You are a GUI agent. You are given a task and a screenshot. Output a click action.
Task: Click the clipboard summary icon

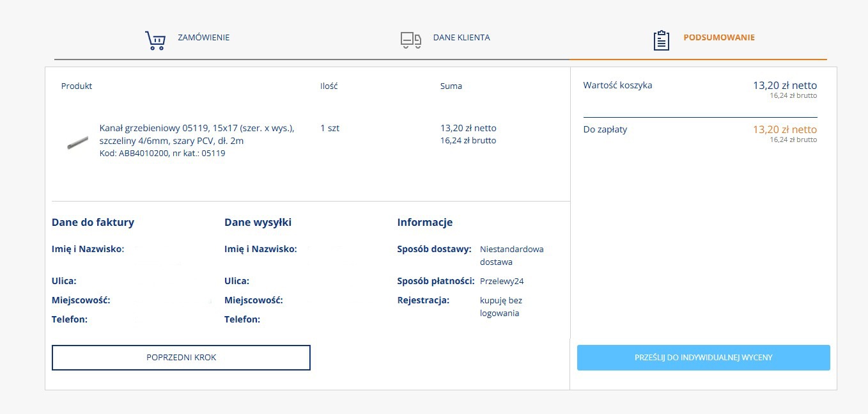[x=662, y=40]
